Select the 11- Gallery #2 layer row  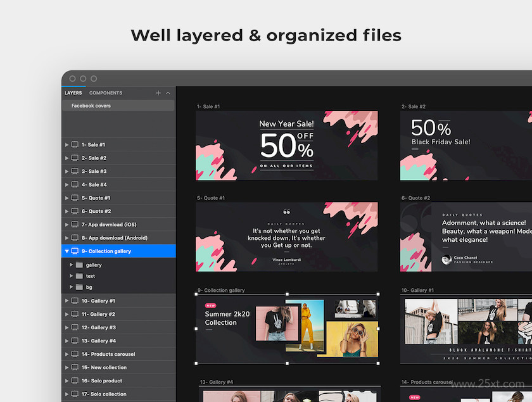(x=118, y=314)
